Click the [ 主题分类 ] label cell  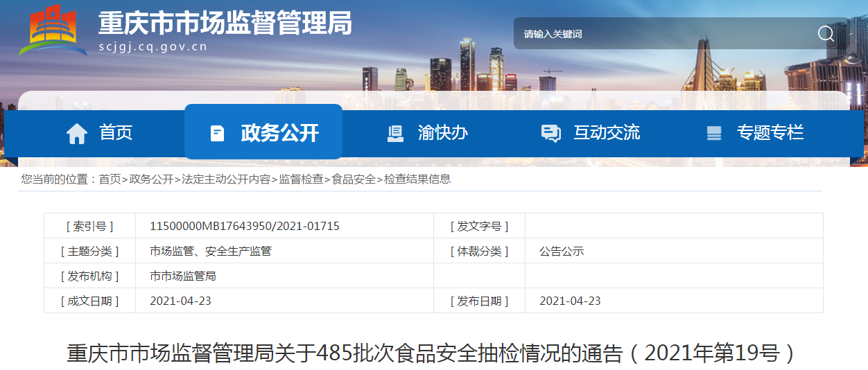click(x=89, y=251)
